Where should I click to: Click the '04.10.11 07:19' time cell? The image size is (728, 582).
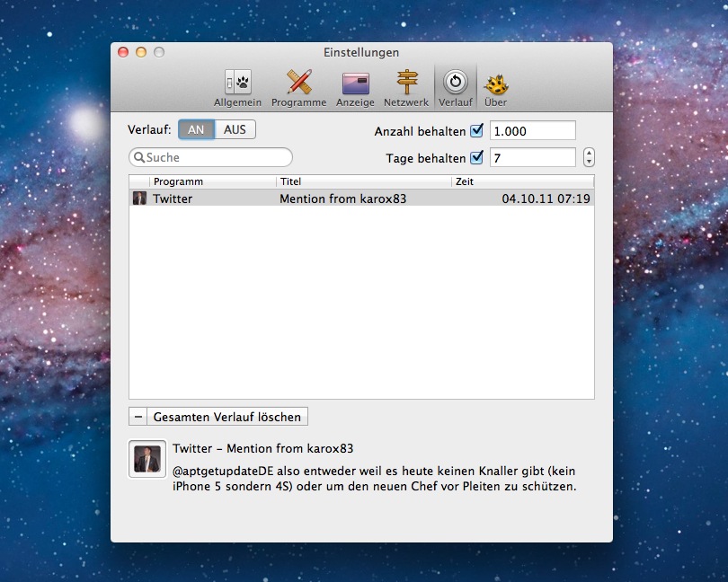coord(546,198)
